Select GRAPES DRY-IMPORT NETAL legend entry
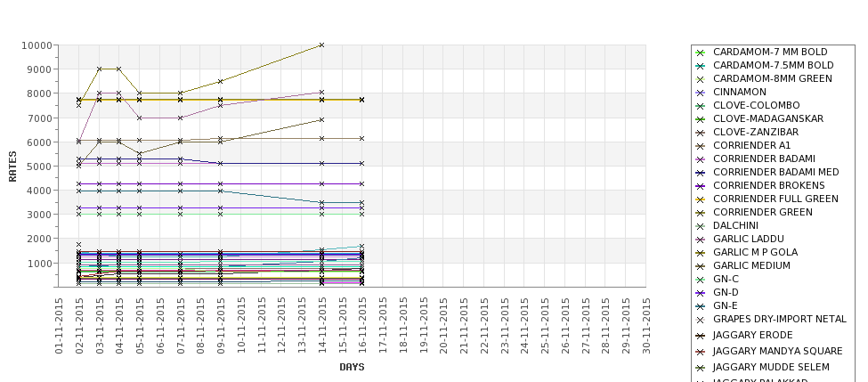 779,320
